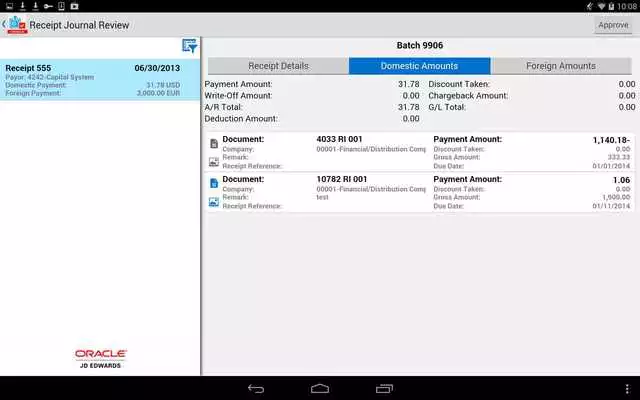
Task: Tap the Receipt Journal Review title
Action: point(79,25)
